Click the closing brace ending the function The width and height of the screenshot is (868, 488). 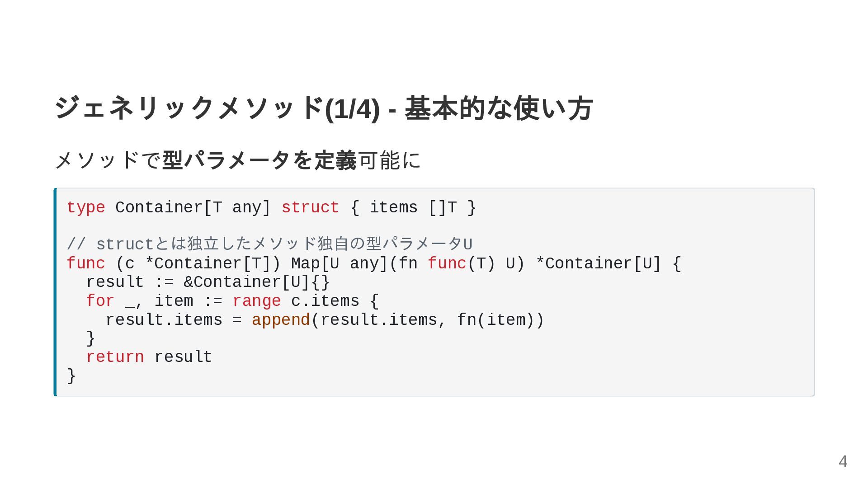(71, 376)
